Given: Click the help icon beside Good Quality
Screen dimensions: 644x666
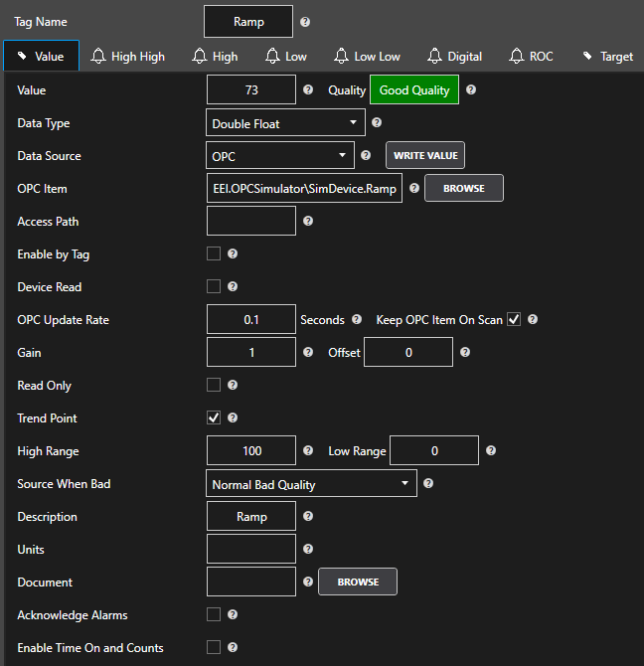Looking at the screenshot, I should pyautogui.click(x=471, y=89).
